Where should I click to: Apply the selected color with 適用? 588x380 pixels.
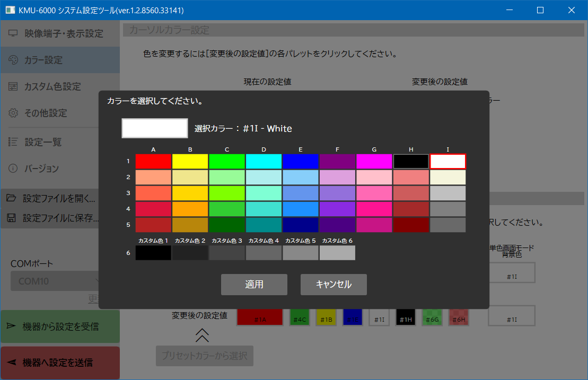click(x=254, y=285)
